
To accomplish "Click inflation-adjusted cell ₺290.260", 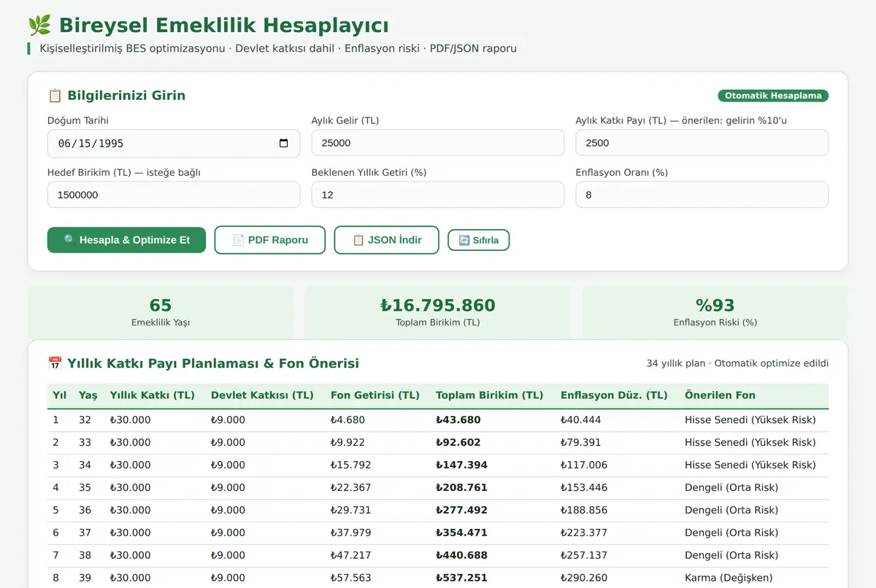I will pos(584,579).
